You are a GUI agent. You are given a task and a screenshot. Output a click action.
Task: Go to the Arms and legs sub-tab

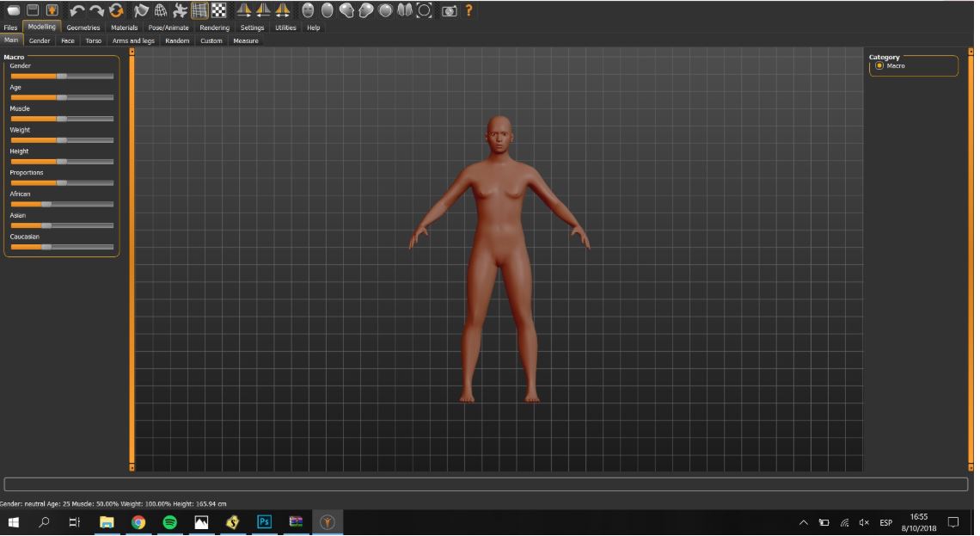(x=133, y=40)
